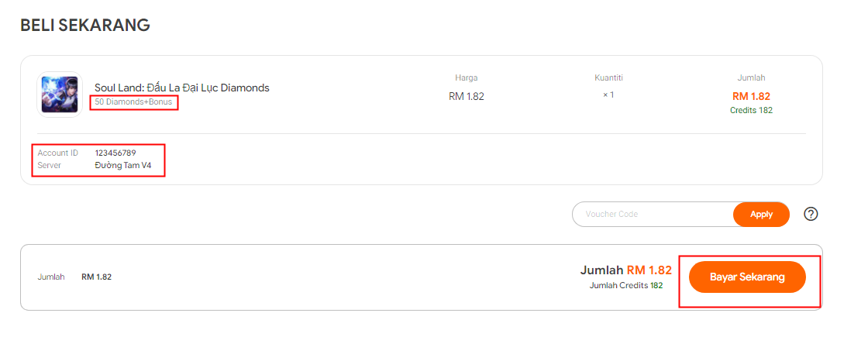This screenshot has width=868, height=344.
Task: Click the bold Jumlah RM 1.82 summary total
Action: pyautogui.click(x=625, y=270)
